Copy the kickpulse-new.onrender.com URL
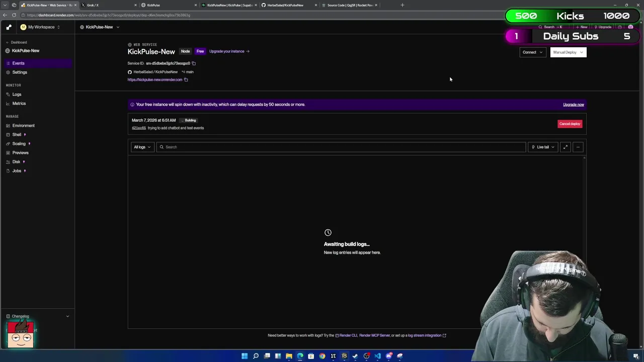Screen dimensions: 644x362 pos(186,79)
